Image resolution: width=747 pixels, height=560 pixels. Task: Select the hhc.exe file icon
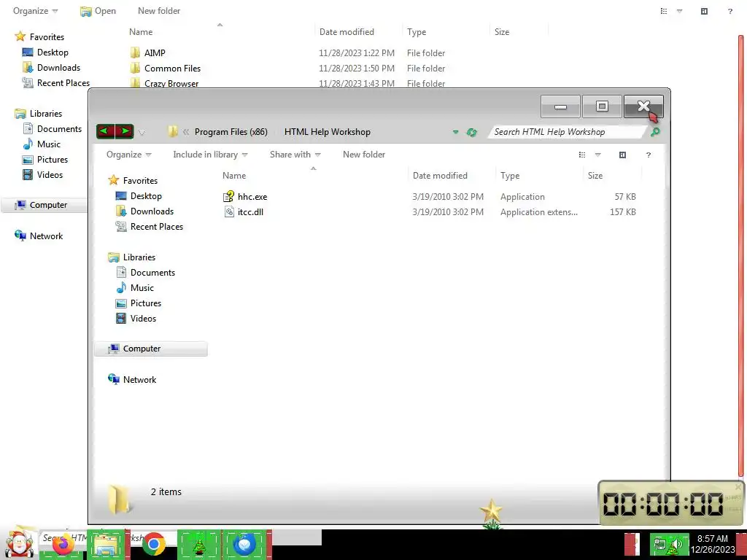(x=228, y=196)
